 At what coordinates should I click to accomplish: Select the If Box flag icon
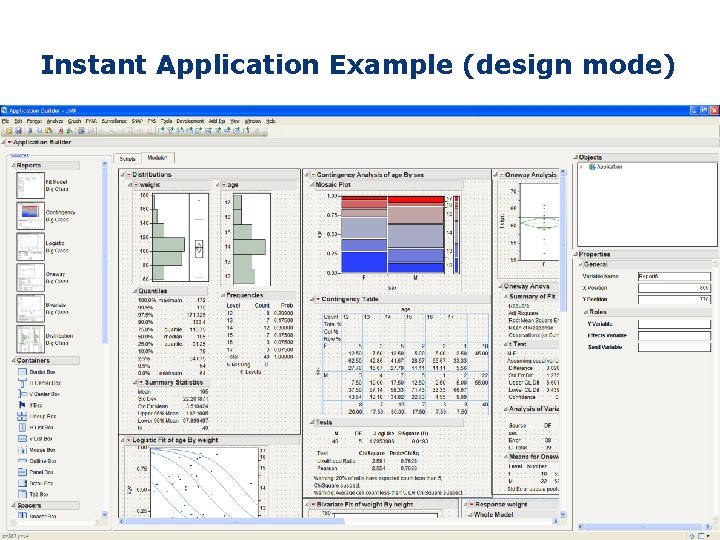coord(22,405)
